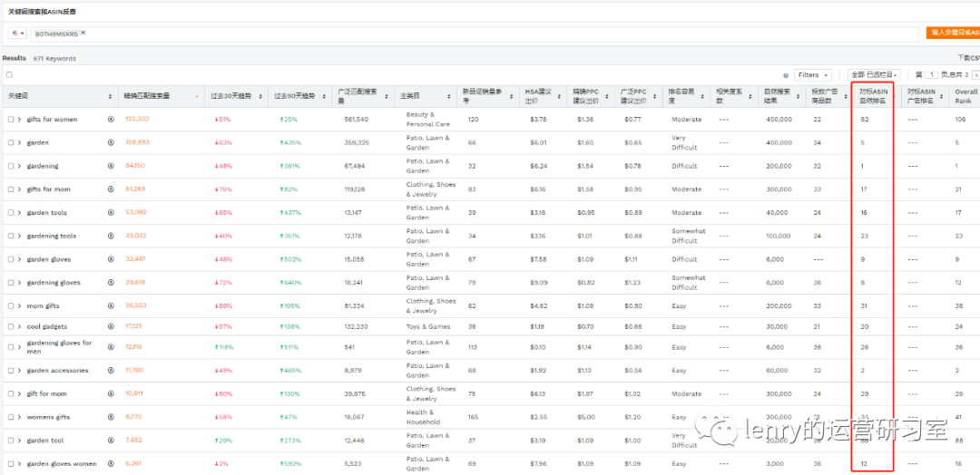Viewport: 980px width, 475px height.
Task: Click the circular icon beside 'garden accessories'
Action: (111, 370)
